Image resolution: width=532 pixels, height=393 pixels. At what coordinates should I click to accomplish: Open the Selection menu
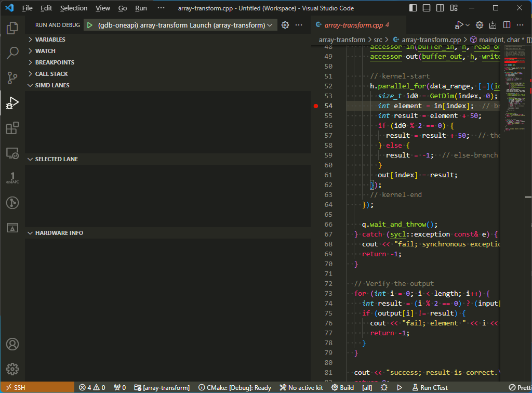tap(74, 8)
